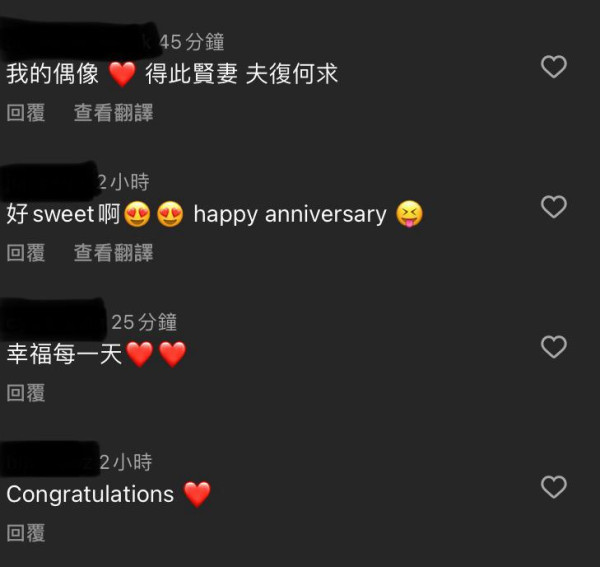Select the Congratulations comment text
The height and width of the screenshot is (567, 600).
pyautogui.click(x=109, y=494)
